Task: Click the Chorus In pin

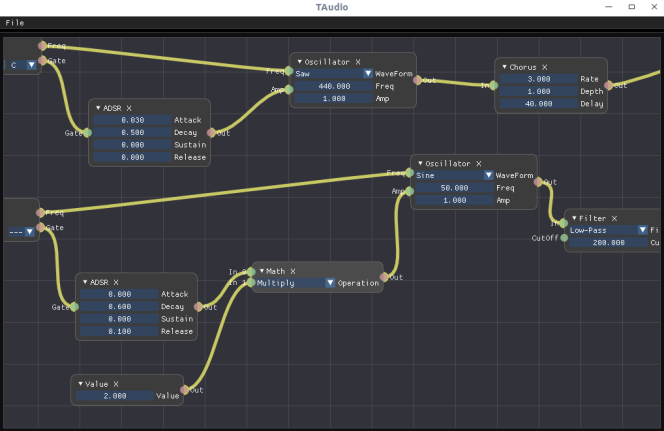Action: coord(494,86)
